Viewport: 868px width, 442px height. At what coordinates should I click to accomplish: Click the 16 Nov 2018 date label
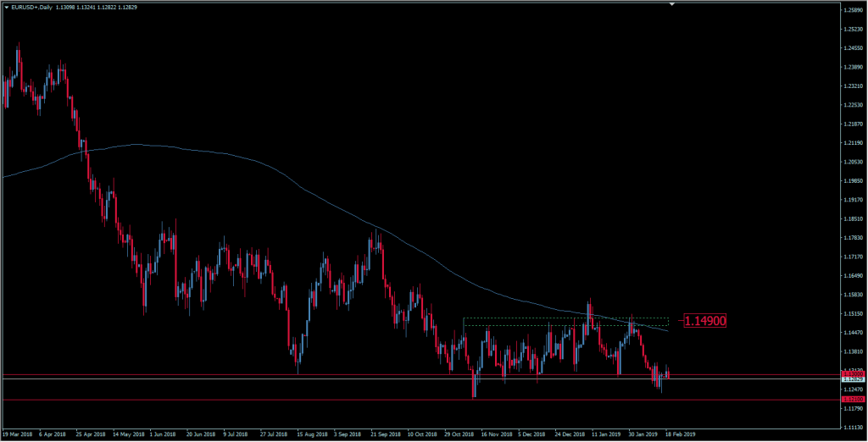[x=496, y=435]
